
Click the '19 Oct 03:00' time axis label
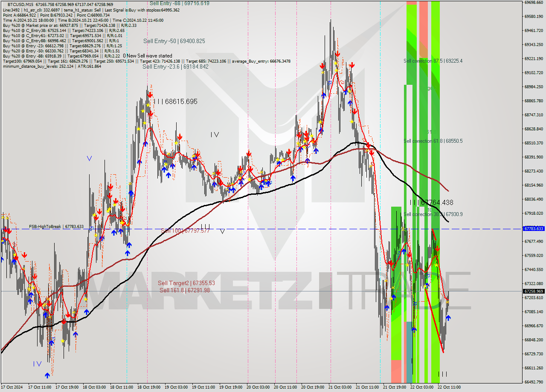(176, 387)
